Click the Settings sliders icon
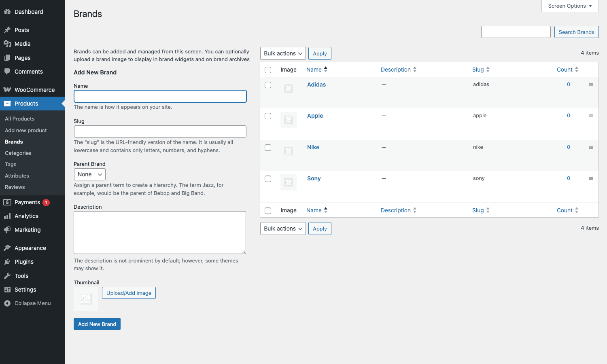 [x=7, y=290]
